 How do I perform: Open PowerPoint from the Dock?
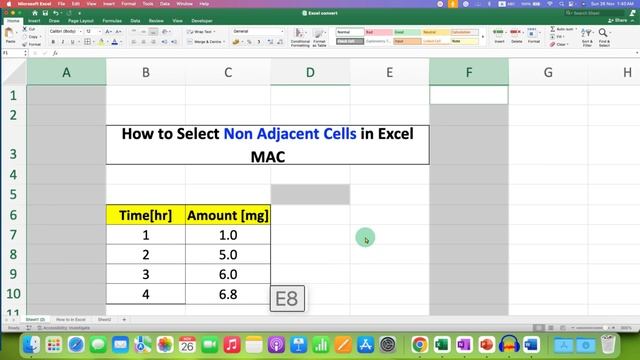click(x=487, y=345)
